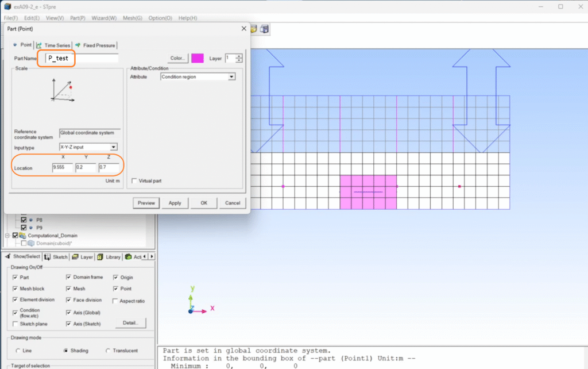Switch to the Layer panel tab
This screenshot has width=588, height=369.
(x=83, y=257)
